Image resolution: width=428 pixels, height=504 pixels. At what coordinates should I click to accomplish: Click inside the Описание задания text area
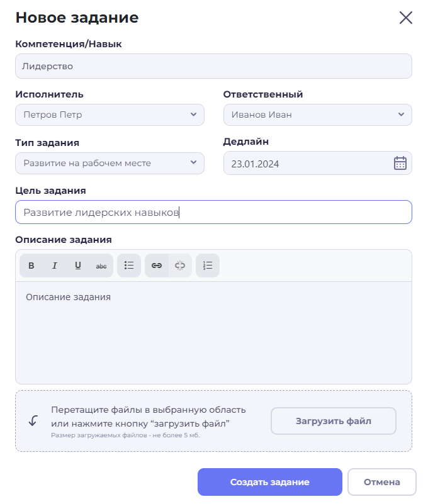pyautogui.click(x=213, y=333)
